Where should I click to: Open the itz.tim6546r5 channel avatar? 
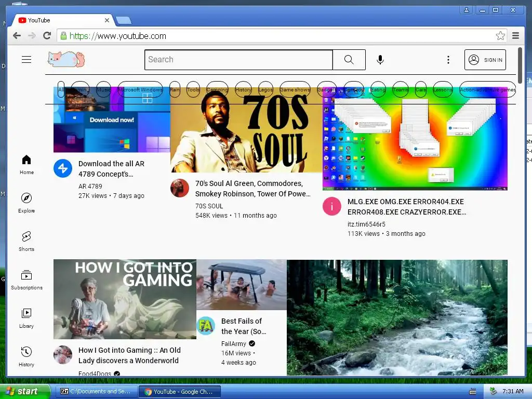click(332, 206)
